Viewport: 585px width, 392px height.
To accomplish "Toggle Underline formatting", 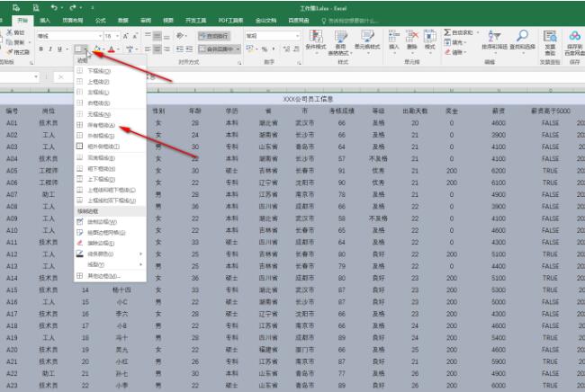I will pos(59,49).
